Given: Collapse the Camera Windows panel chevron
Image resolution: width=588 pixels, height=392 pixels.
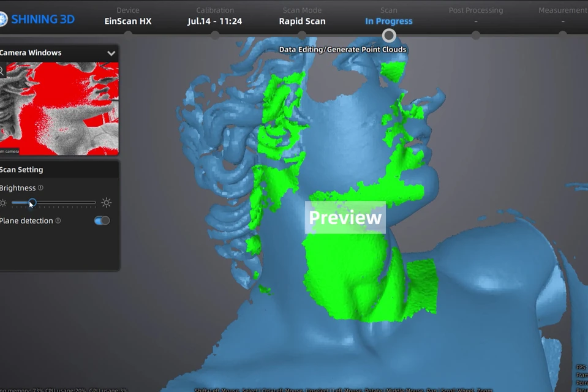Looking at the screenshot, I should [x=111, y=53].
